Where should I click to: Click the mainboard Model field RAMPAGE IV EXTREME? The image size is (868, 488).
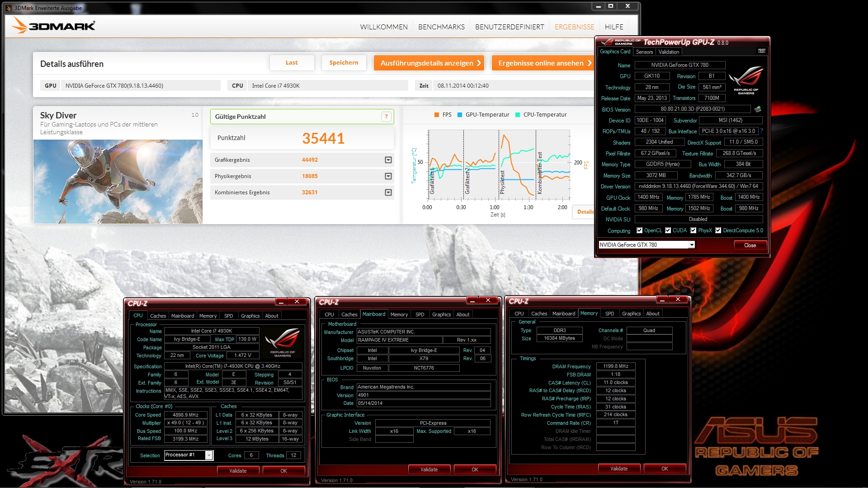(x=399, y=340)
